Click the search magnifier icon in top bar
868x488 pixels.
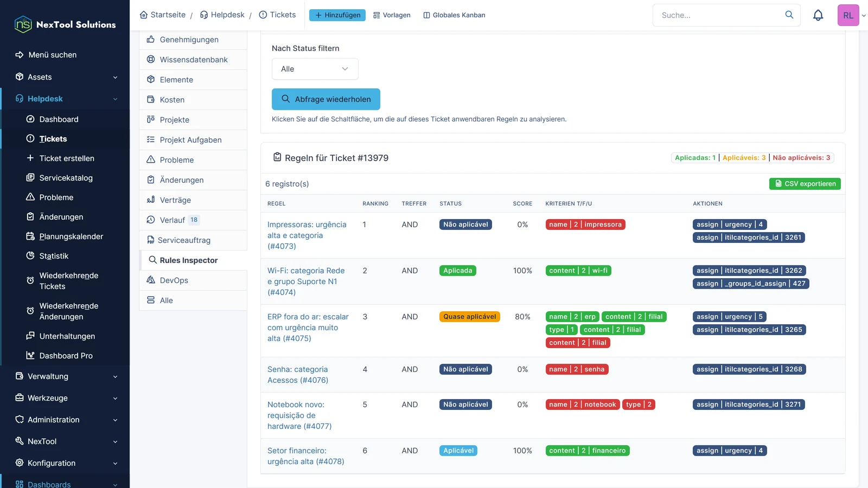(789, 15)
